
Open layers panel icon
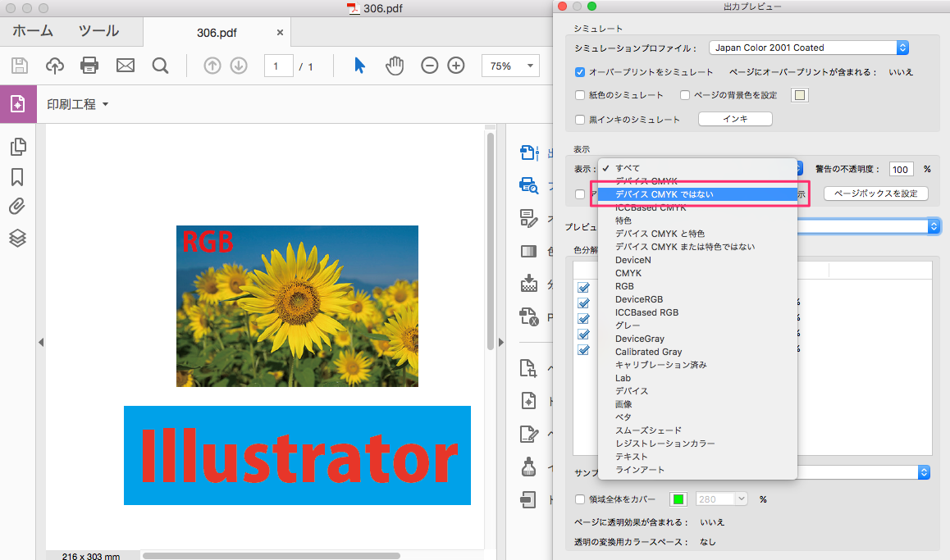[17, 238]
